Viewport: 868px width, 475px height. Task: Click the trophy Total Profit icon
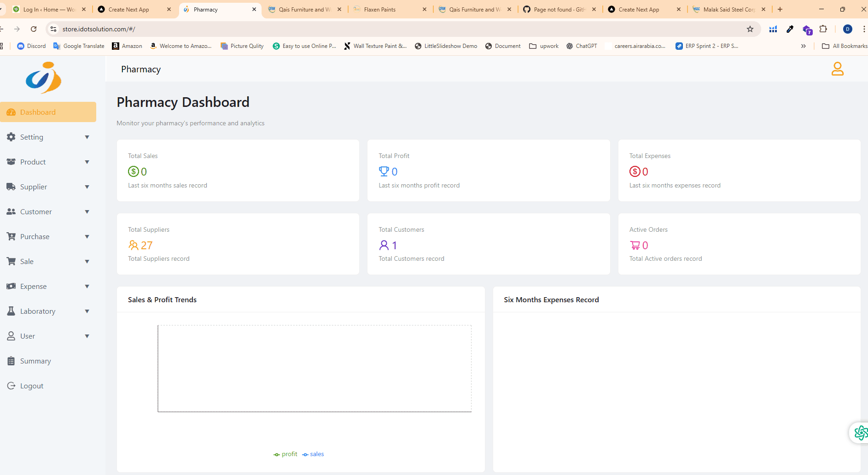tap(384, 171)
